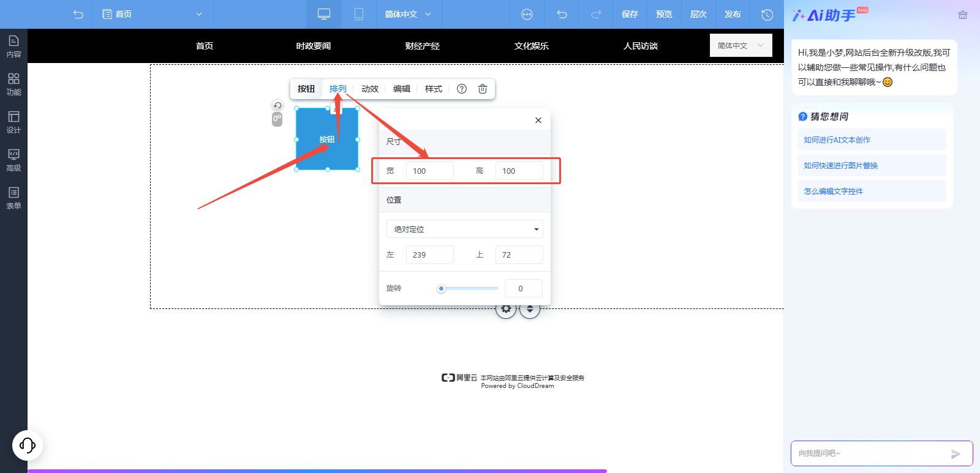Click the 猜您想问 question icon

click(802, 116)
